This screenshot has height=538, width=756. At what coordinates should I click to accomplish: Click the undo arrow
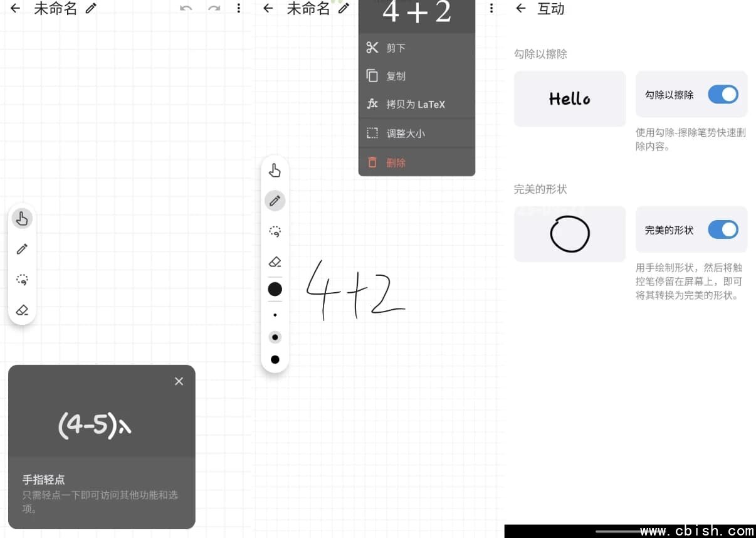(x=186, y=8)
